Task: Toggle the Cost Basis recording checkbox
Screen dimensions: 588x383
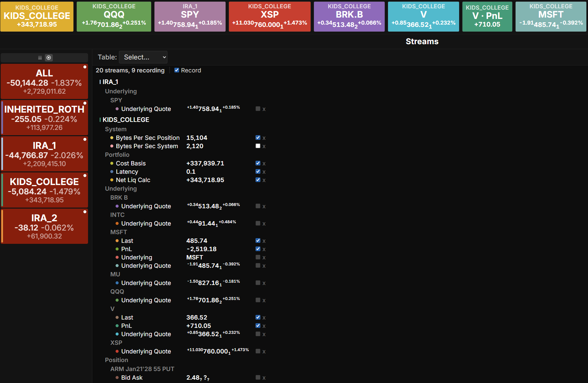Action: click(258, 163)
